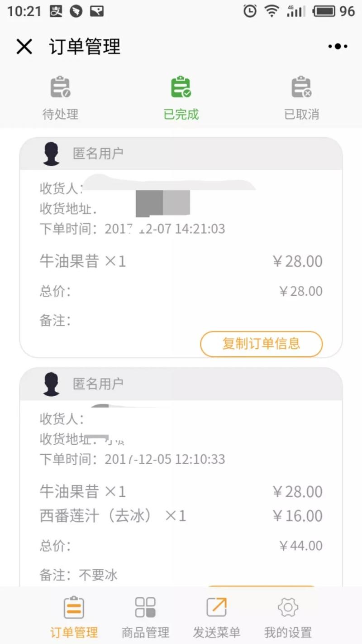The width and height of the screenshot is (362, 644).
Task: Open 我的设置 gear icon
Action: pos(288,607)
